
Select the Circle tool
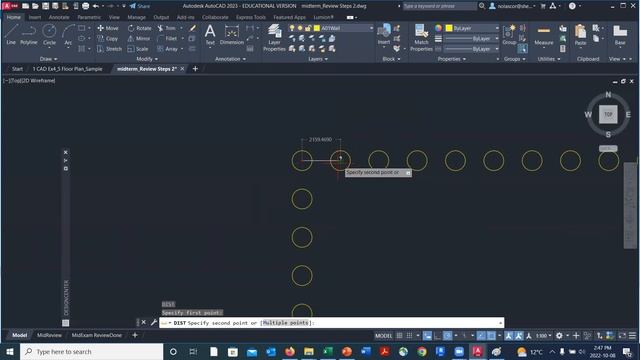pyautogui.click(x=49, y=34)
